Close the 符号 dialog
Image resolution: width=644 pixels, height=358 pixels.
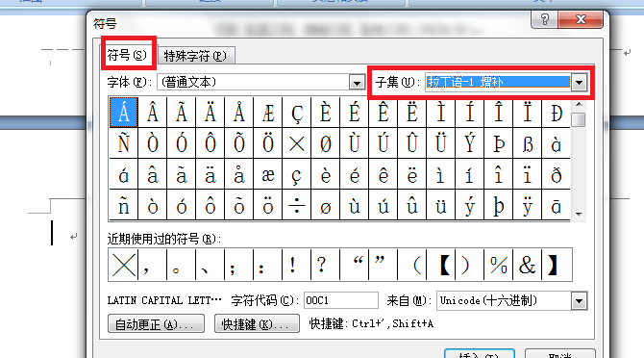click(581, 19)
